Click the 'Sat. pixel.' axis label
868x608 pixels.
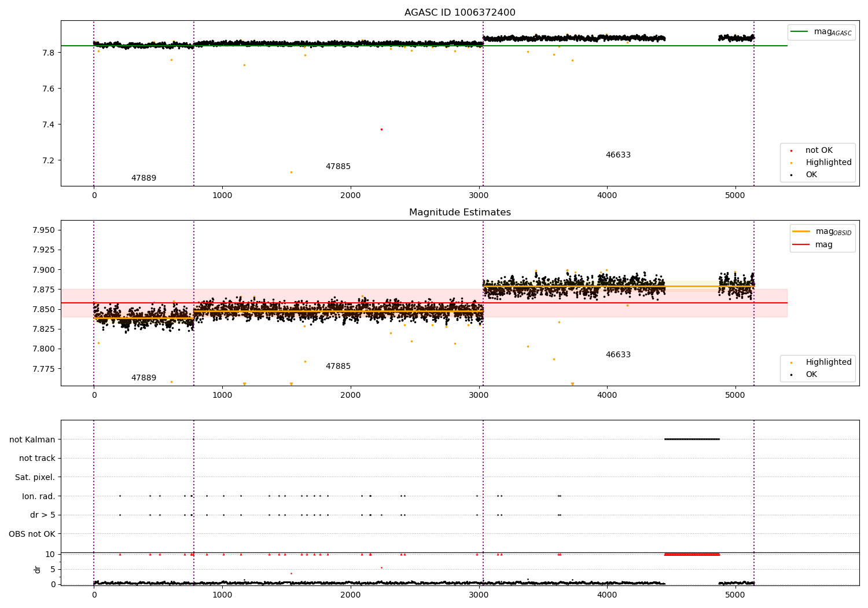(35, 477)
